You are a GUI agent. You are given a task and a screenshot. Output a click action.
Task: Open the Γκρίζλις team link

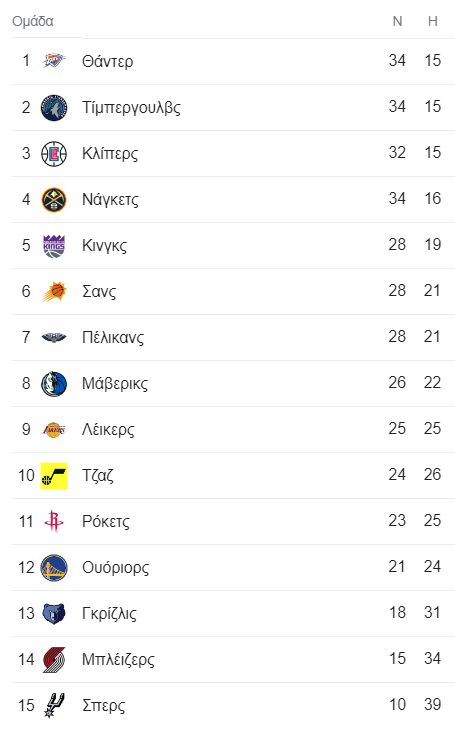pos(109,613)
